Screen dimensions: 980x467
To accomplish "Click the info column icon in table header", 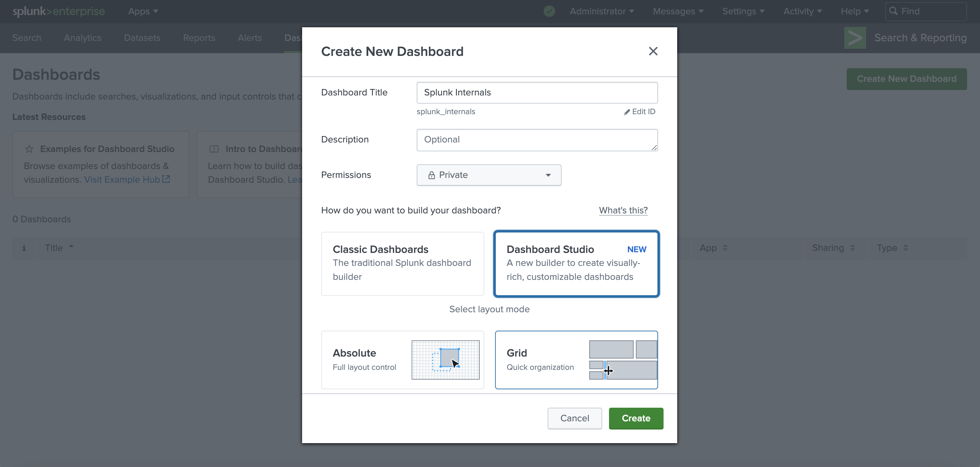I will pyautogui.click(x=24, y=248).
